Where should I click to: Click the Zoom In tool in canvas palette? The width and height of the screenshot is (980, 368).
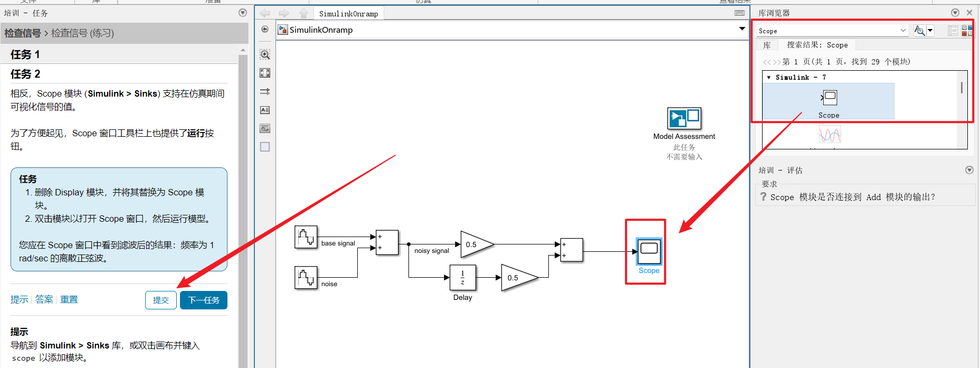[x=265, y=54]
